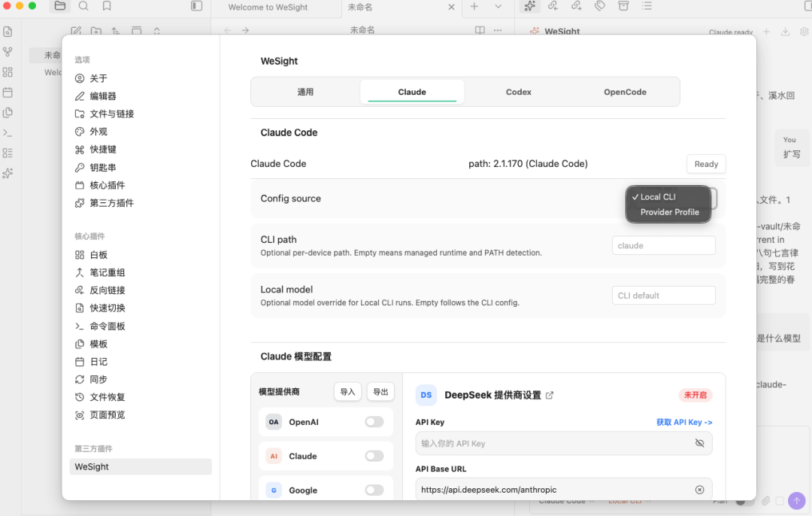Viewport: 812px width, 516px height.
Task: Open daily note calendar icon in ribbon
Action: tap(8, 93)
